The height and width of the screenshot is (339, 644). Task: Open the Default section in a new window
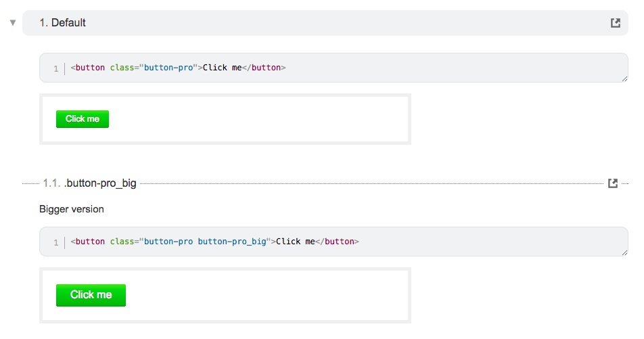tap(616, 23)
